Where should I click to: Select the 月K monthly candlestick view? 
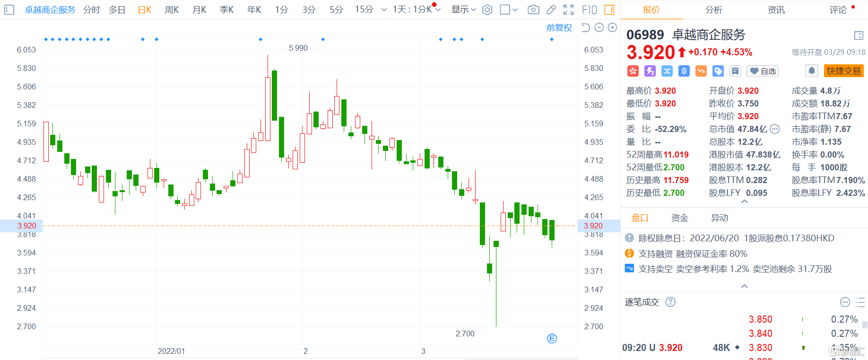[x=200, y=9]
